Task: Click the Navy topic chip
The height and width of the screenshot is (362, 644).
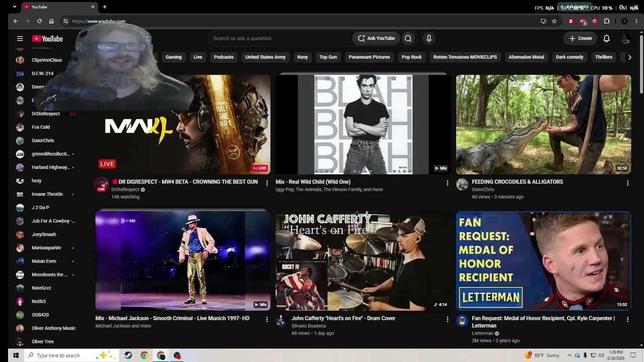Action: point(302,57)
